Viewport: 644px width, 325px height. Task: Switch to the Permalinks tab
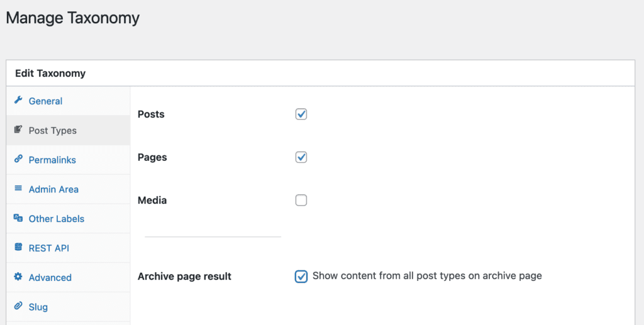coord(68,160)
